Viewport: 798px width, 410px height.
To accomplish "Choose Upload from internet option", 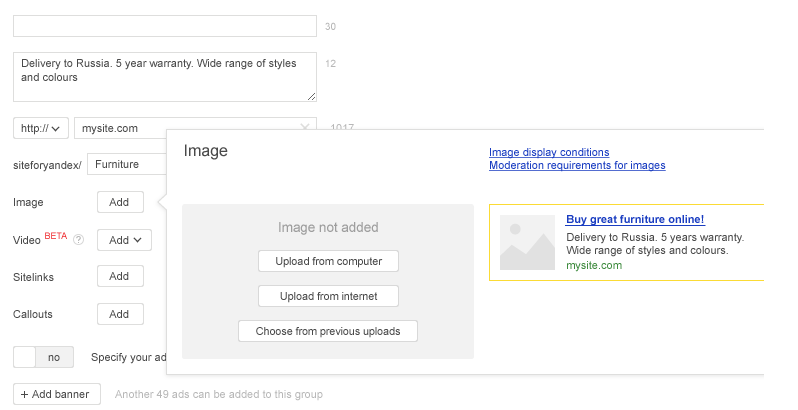I will (328, 296).
